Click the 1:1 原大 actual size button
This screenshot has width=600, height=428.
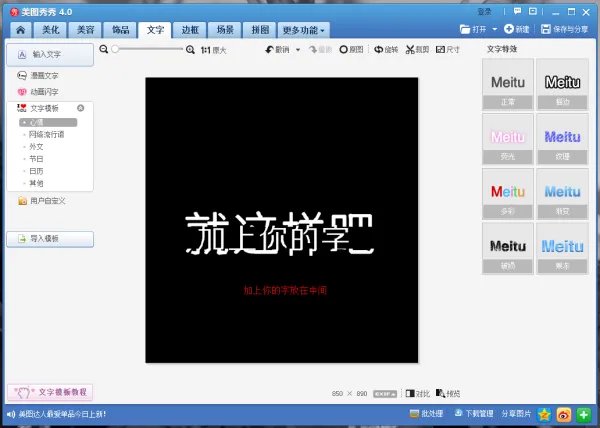tap(214, 50)
